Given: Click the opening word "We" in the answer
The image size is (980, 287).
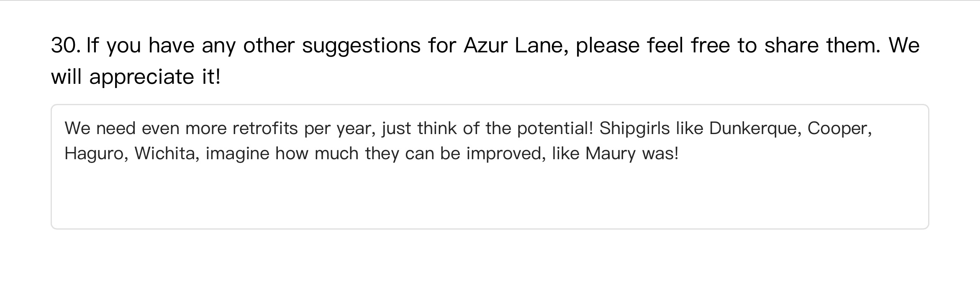Looking at the screenshot, I should pyautogui.click(x=77, y=128).
